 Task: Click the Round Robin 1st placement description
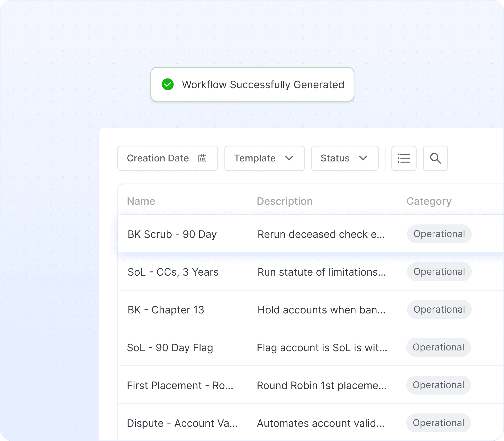click(322, 385)
